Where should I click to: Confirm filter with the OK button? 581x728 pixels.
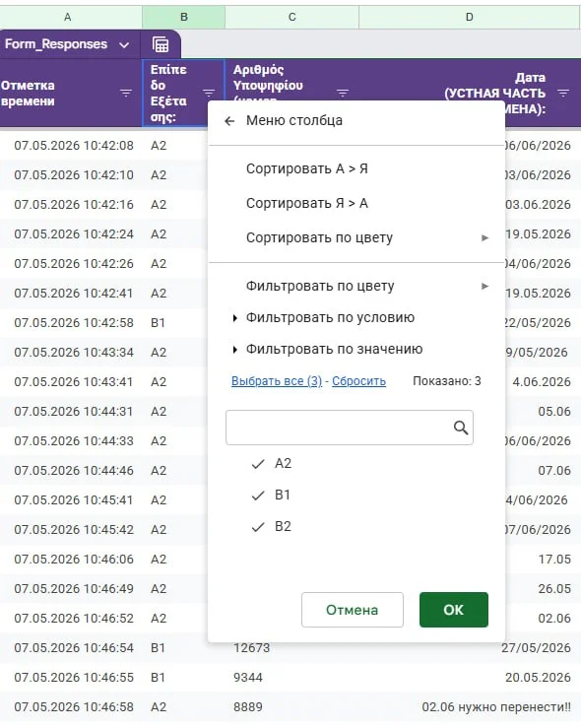453,610
